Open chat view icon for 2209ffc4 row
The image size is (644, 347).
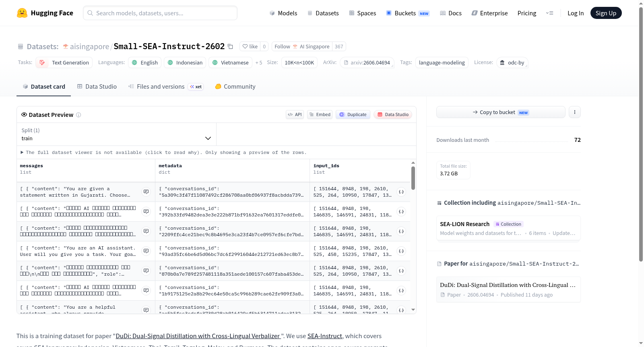click(x=146, y=231)
